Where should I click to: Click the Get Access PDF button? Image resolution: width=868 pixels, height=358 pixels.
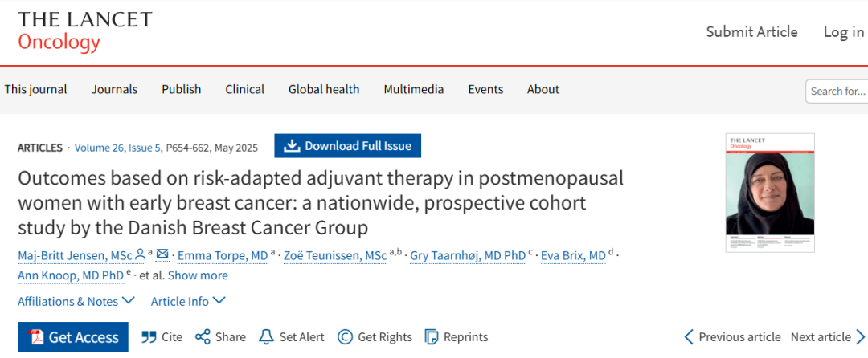pyautogui.click(x=73, y=337)
